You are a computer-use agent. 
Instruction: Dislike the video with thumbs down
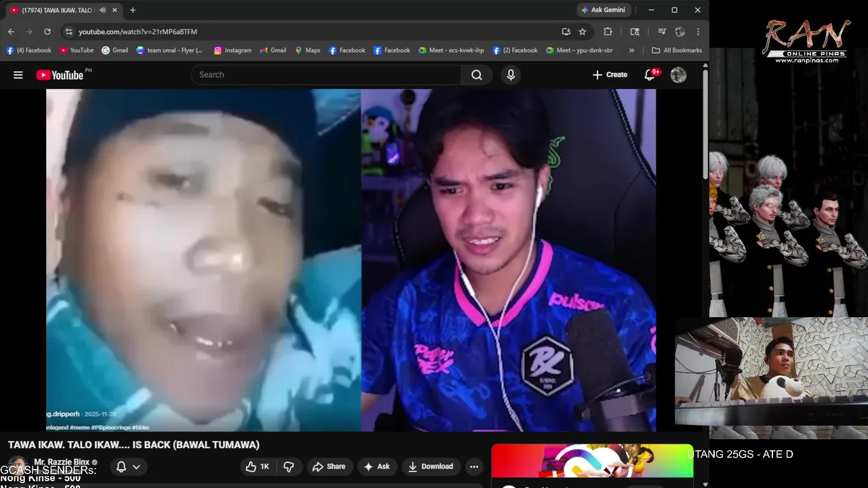pos(289,466)
